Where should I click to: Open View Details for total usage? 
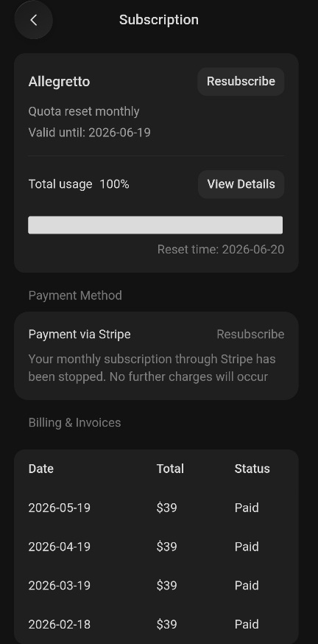point(241,184)
